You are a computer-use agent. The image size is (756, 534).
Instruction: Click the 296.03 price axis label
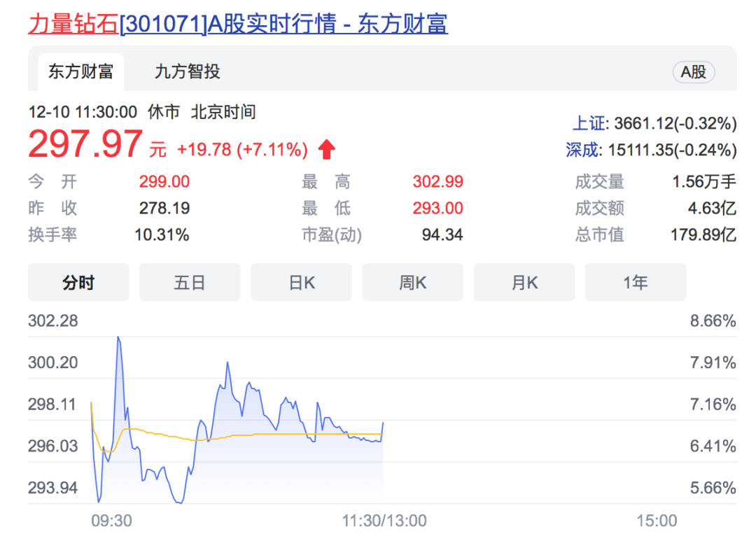pos(53,447)
